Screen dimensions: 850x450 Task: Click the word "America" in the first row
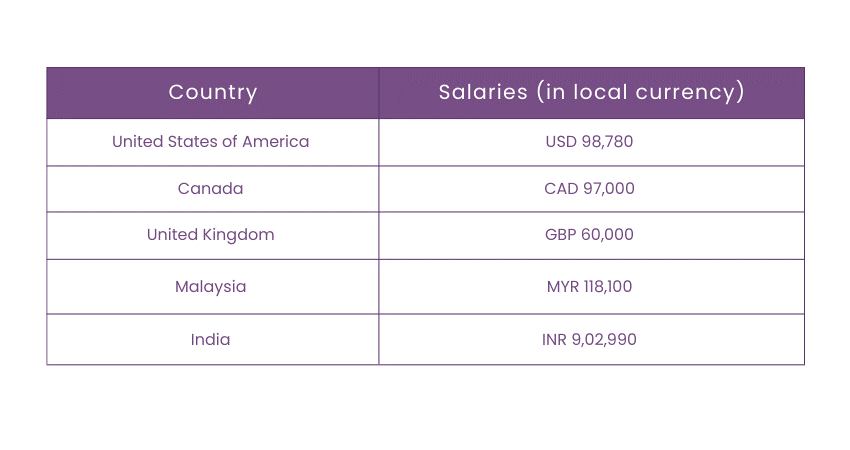click(276, 142)
